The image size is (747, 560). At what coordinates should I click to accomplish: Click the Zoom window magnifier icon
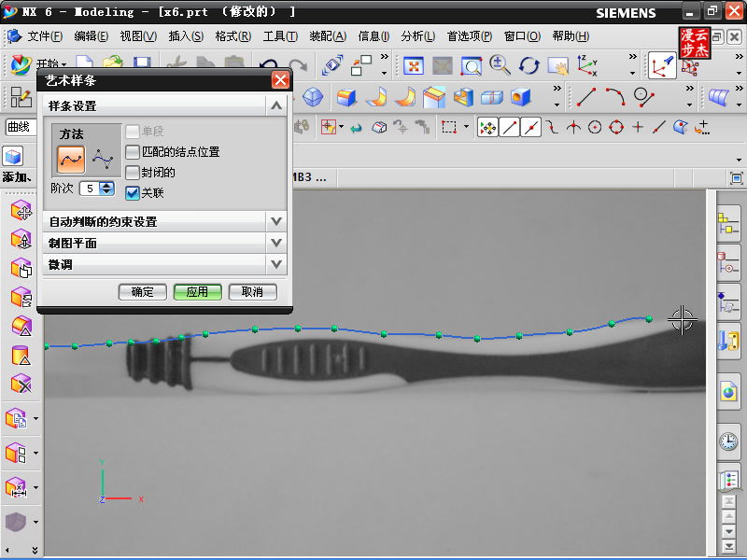(x=472, y=66)
